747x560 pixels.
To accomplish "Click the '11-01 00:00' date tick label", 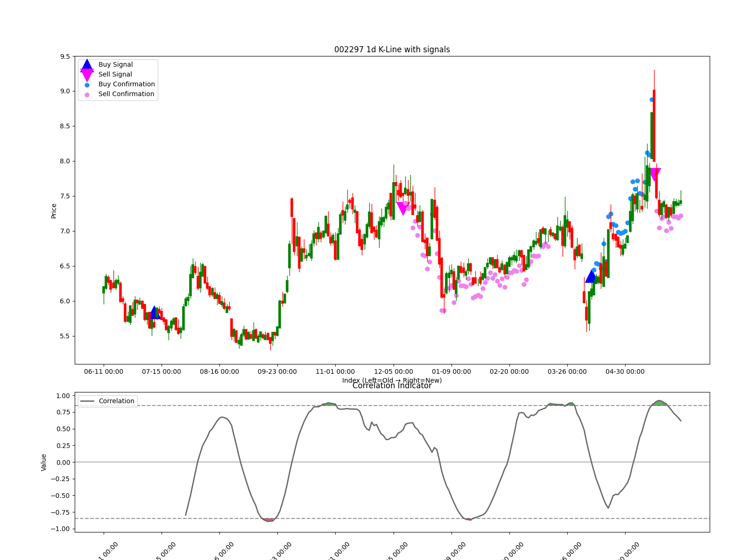I will [335, 372].
